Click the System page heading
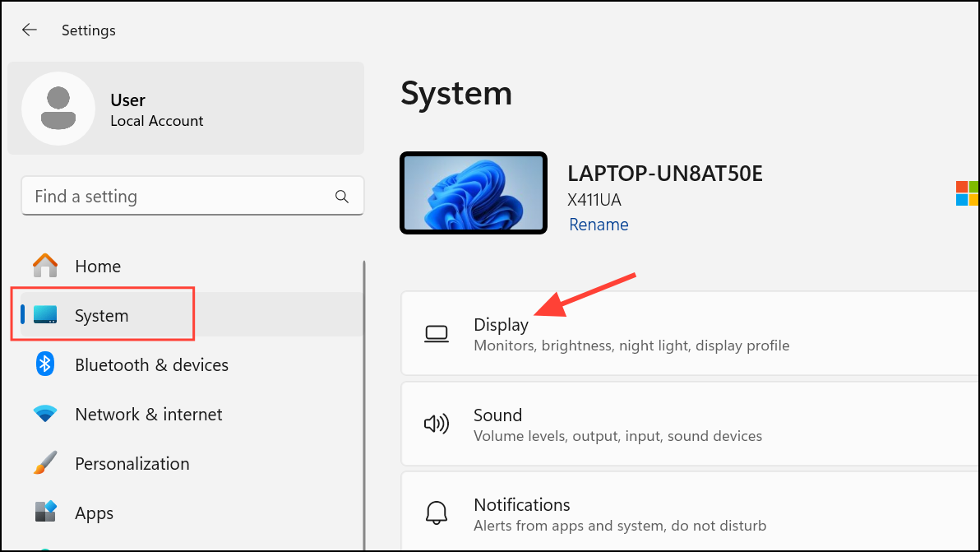This screenshot has height=552, width=980. (x=456, y=94)
